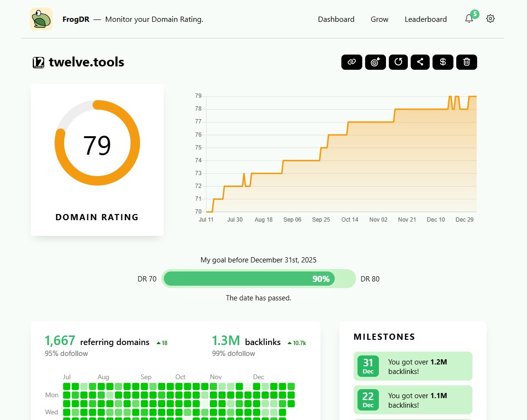Click the 'Dec 29' chart axis label
Image resolution: width=527 pixels, height=420 pixels.
[464, 220]
